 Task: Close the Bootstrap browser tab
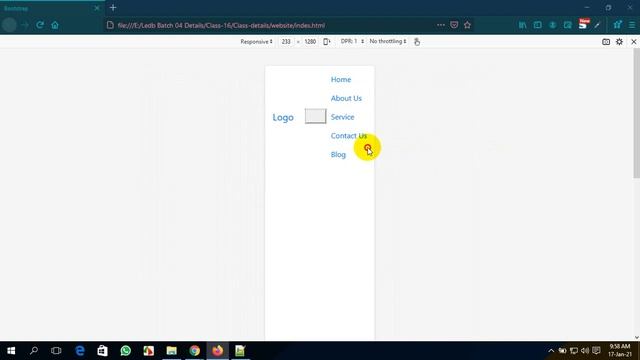point(97,8)
